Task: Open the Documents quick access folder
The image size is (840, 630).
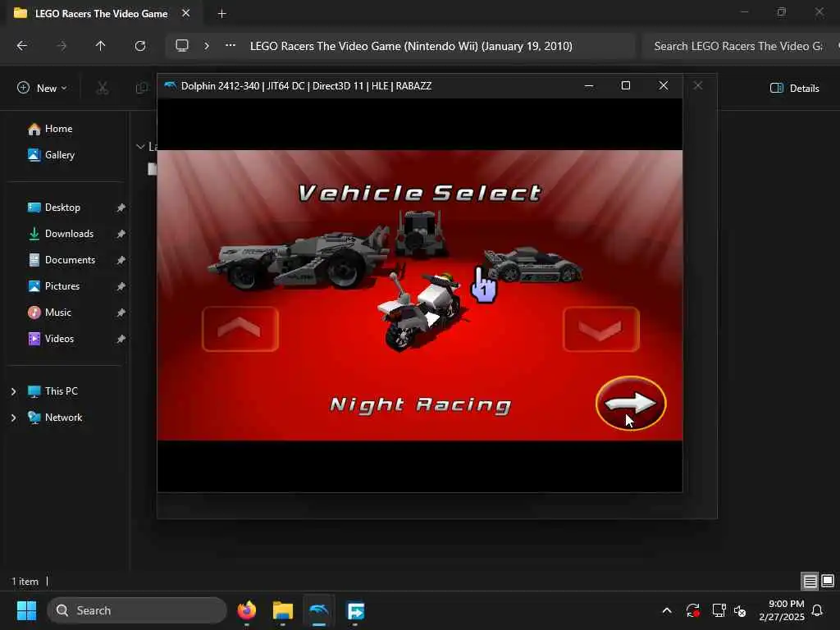Action: [62, 260]
